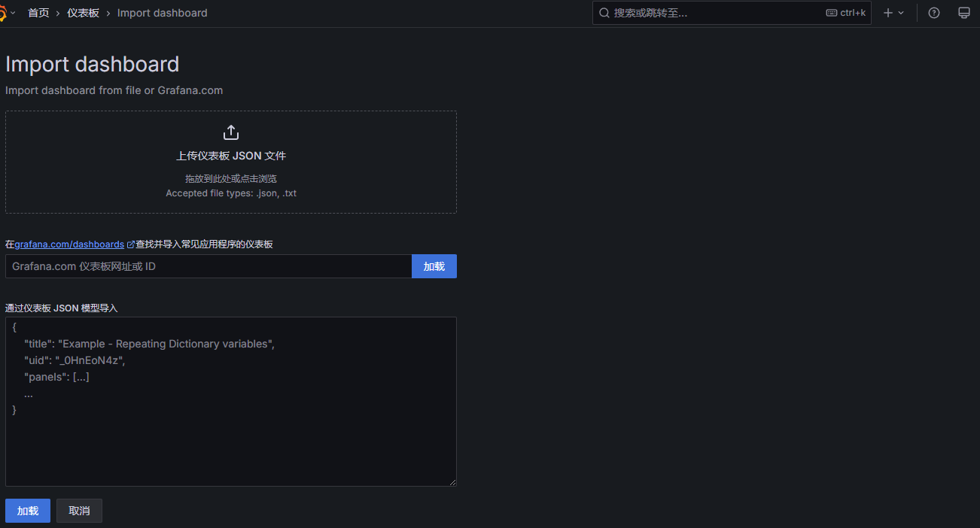
Task: Focus the Grafana.com 仪表板网址或 ID field
Action: pos(208,266)
